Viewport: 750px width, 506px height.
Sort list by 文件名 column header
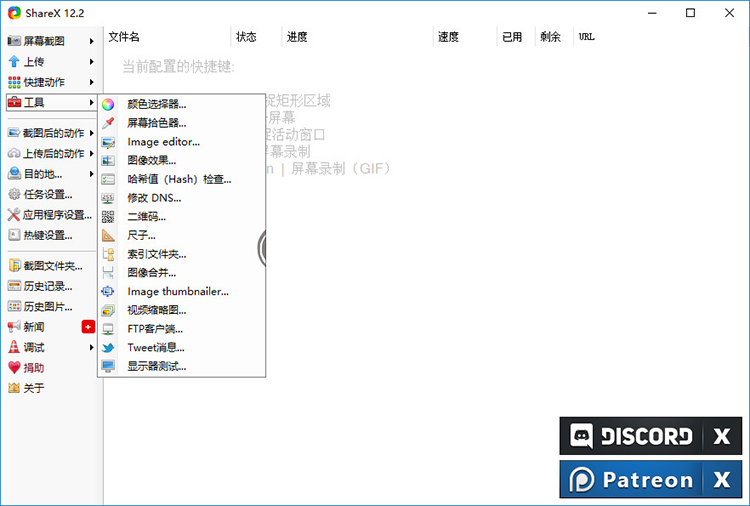point(165,37)
